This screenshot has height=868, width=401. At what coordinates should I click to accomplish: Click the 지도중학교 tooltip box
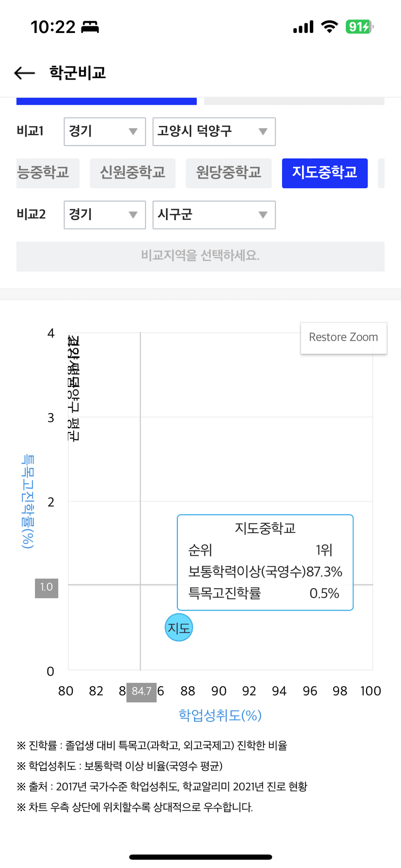click(x=265, y=562)
